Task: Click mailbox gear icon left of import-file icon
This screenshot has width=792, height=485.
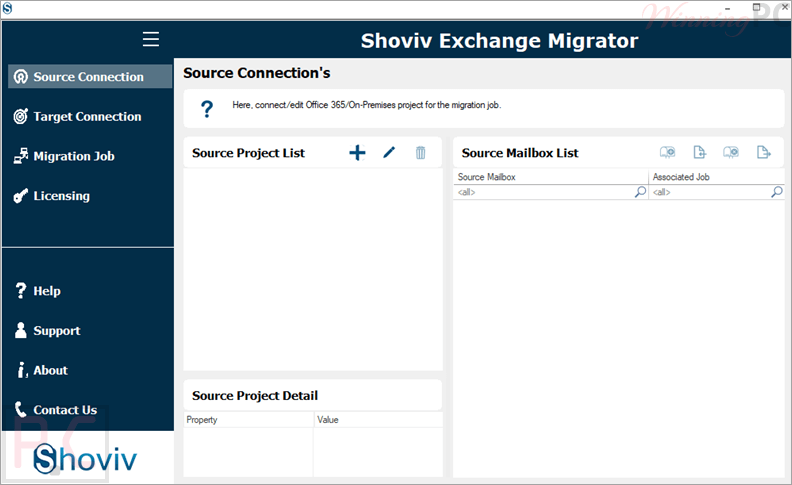Action: tap(667, 152)
